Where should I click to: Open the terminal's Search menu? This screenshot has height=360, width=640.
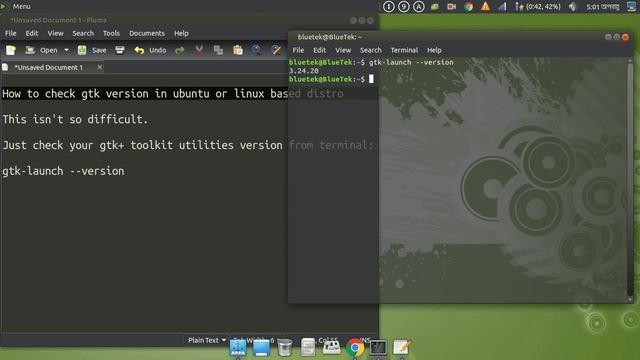tap(371, 50)
